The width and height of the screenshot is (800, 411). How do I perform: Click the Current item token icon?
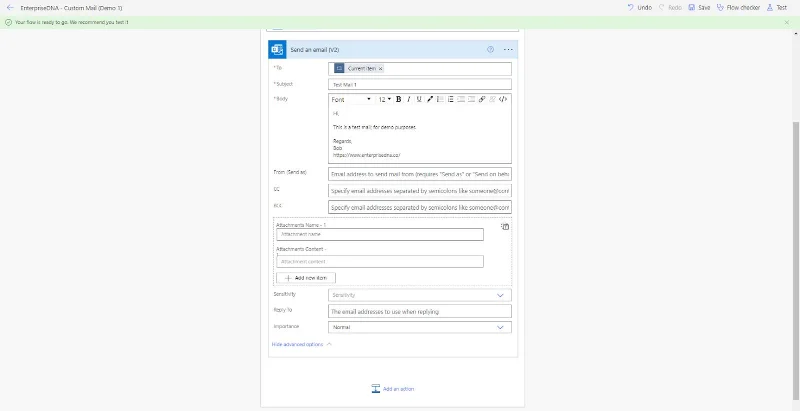(339, 68)
